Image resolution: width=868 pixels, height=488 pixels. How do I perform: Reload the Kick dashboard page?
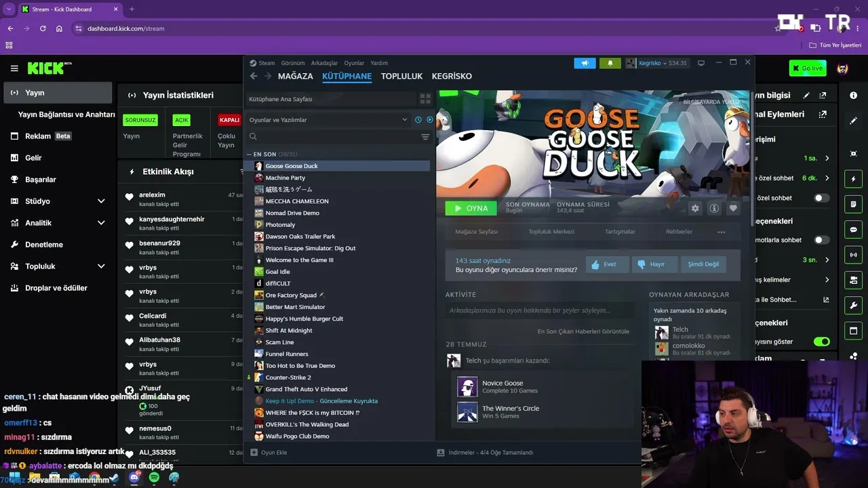point(43,28)
